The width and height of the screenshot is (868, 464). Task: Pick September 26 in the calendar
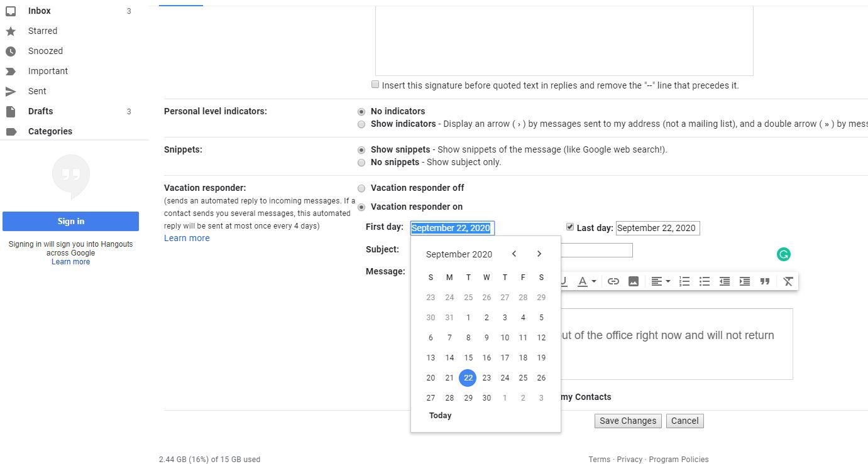pos(541,378)
